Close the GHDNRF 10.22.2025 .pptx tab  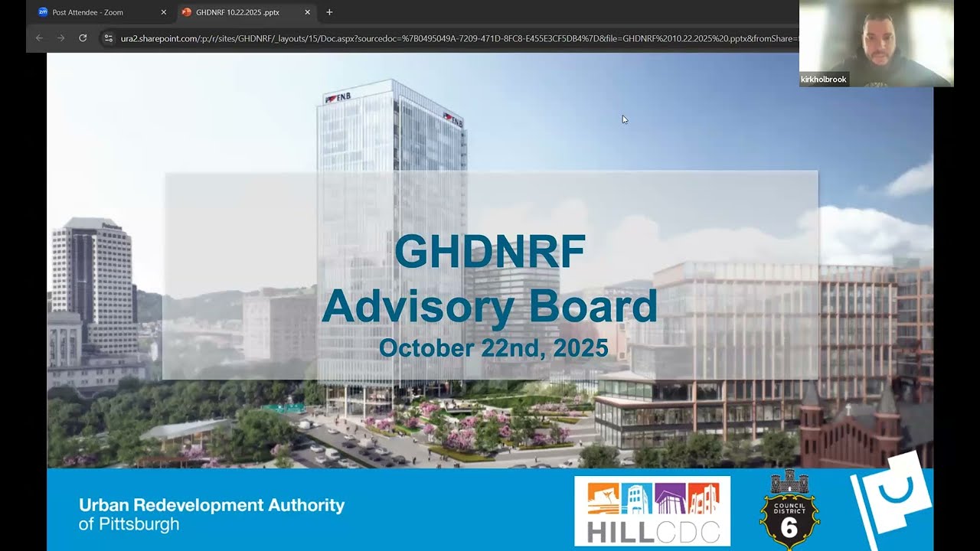pyautogui.click(x=307, y=12)
